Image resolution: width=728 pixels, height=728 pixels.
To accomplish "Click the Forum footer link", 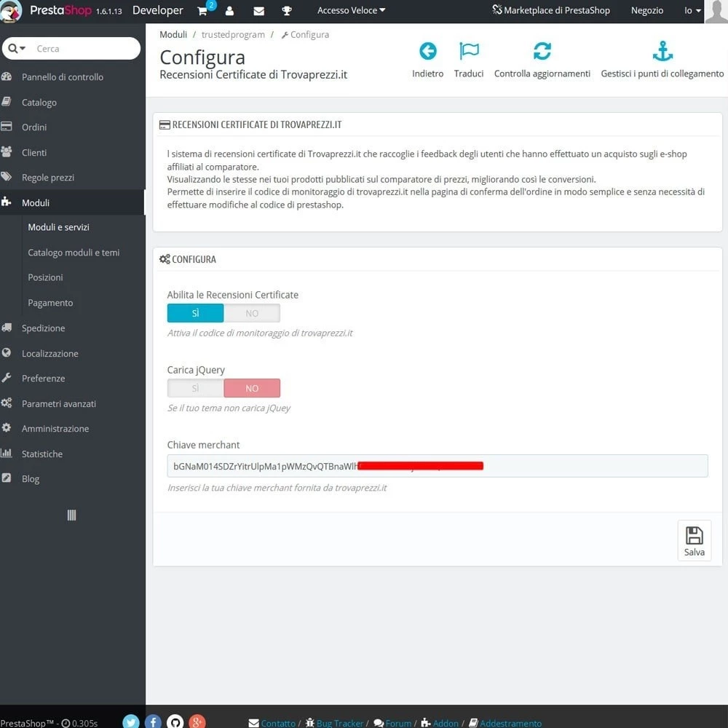I will 392,723.
